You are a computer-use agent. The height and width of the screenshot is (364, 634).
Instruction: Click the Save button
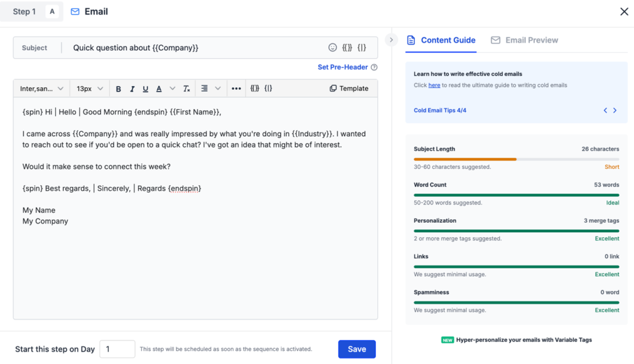(x=357, y=349)
